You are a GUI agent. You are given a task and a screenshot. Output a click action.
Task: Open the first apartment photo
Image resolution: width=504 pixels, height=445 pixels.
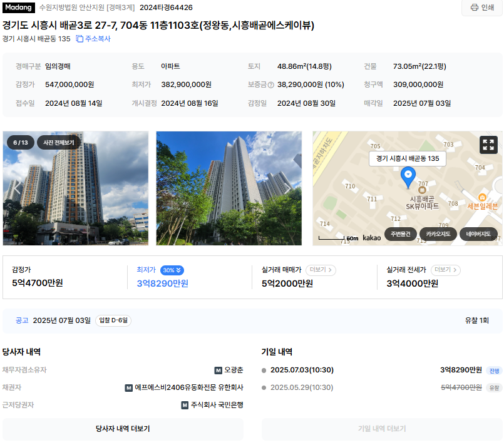click(76, 188)
